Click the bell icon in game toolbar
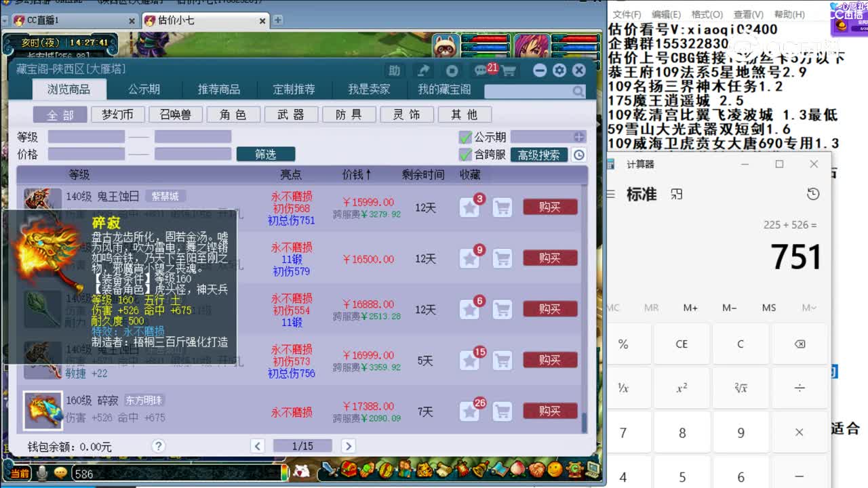Screen dimensions: 868x488 click(479, 469)
